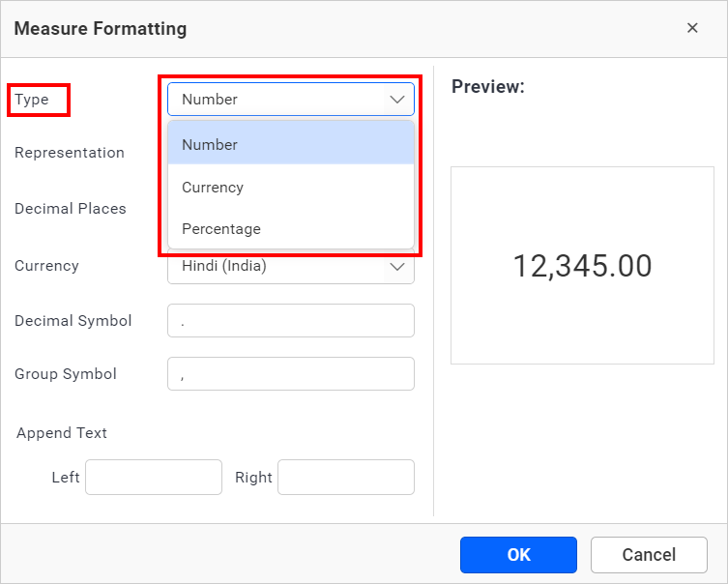Click the Decimal Places label
Viewport: 728px width, 584px height.
tap(71, 209)
